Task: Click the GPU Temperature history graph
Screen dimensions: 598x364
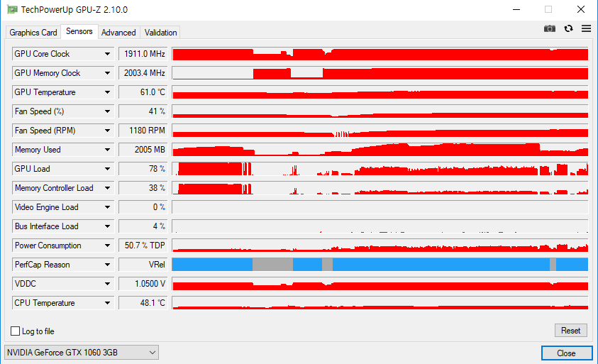Action: [x=380, y=92]
